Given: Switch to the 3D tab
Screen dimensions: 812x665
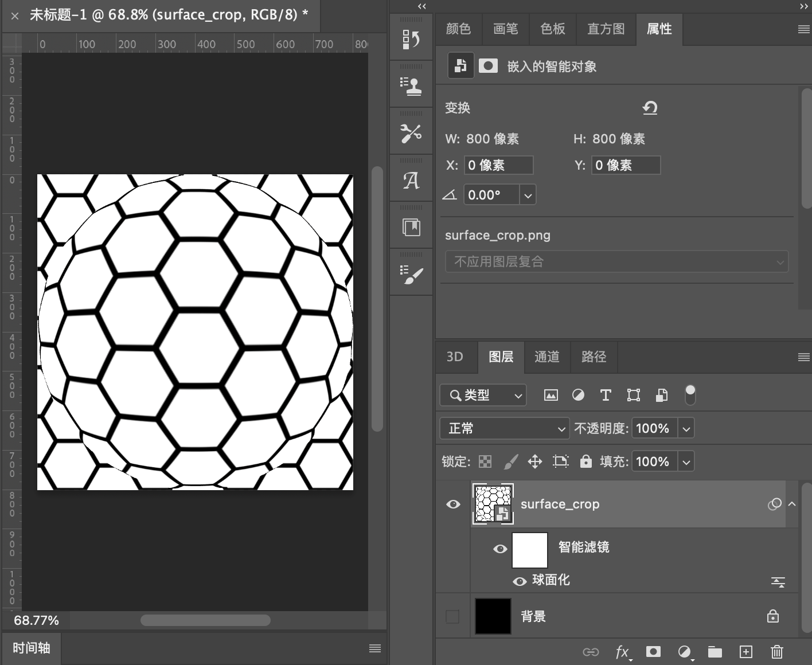Looking at the screenshot, I should pyautogui.click(x=455, y=357).
